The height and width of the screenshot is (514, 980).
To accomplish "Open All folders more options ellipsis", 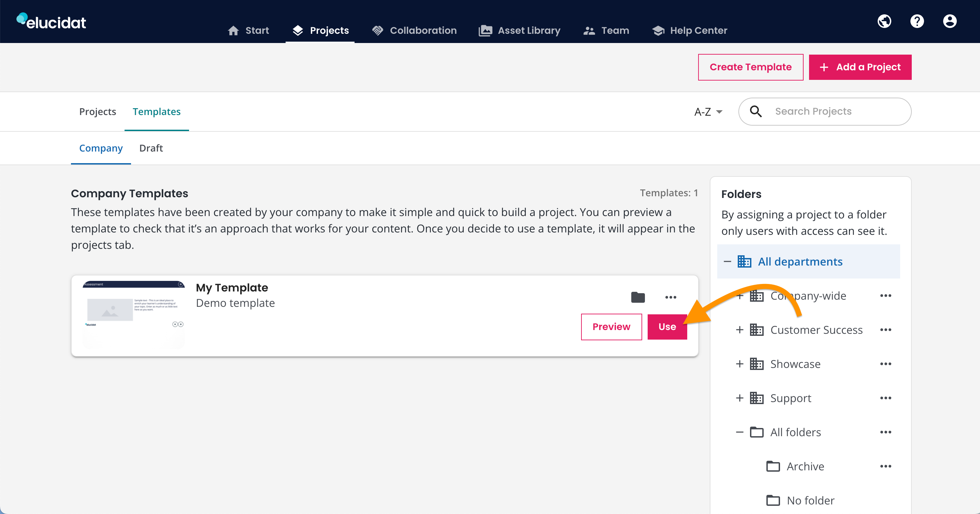I will (x=886, y=432).
